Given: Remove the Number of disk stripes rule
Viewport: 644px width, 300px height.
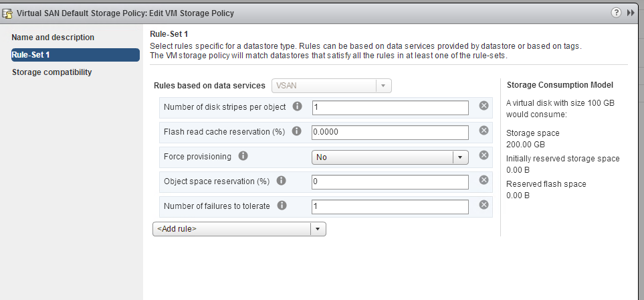Looking at the screenshot, I should point(484,106).
